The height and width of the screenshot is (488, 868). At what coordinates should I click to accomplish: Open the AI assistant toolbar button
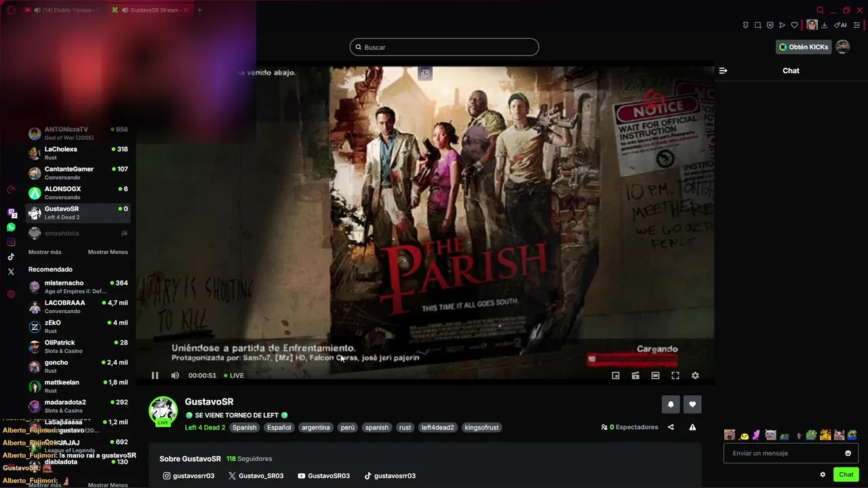click(x=840, y=25)
